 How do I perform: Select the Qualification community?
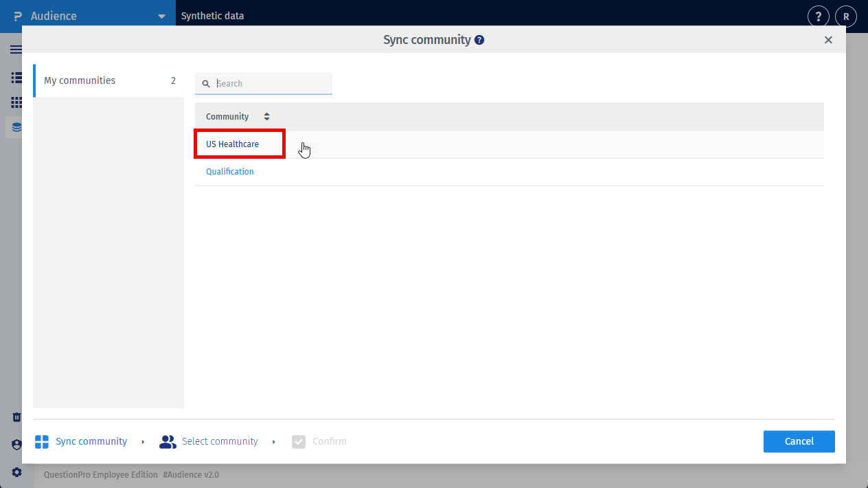[230, 172]
